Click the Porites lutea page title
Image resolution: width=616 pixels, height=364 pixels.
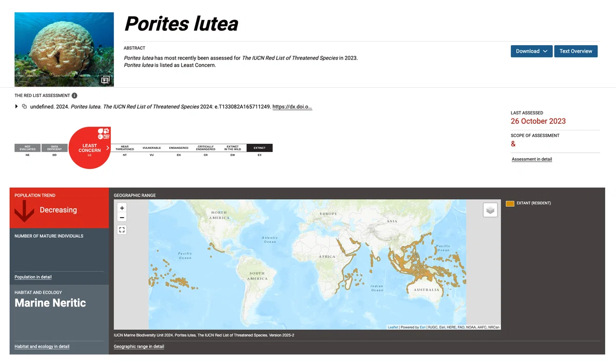pyautogui.click(x=182, y=24)
